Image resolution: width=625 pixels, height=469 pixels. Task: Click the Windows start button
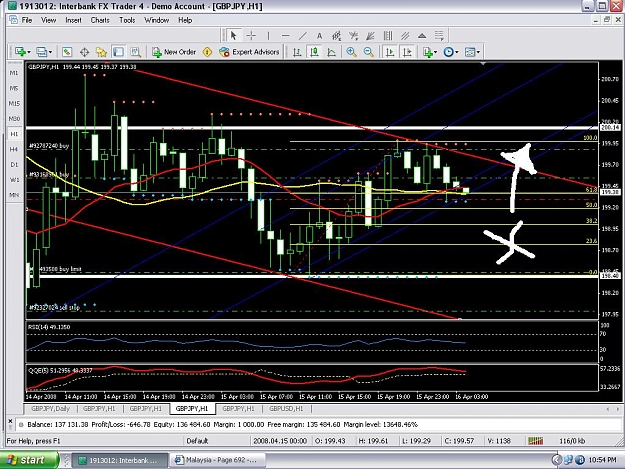pos(29,460)
